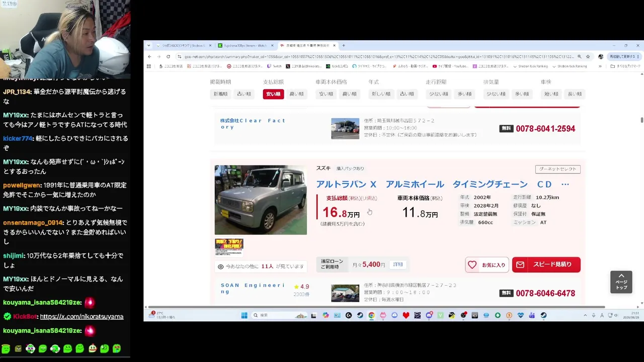The height and width of the screenshot is (362, 644).
Task: Sort listings by 古い順 under 掲載時期
Action: (x=244, y=94)
